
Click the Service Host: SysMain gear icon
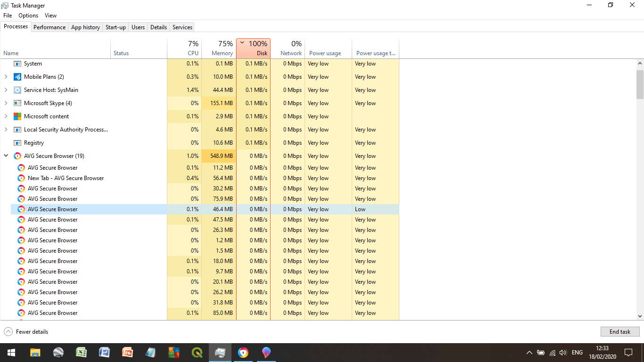tap(17, 90)
